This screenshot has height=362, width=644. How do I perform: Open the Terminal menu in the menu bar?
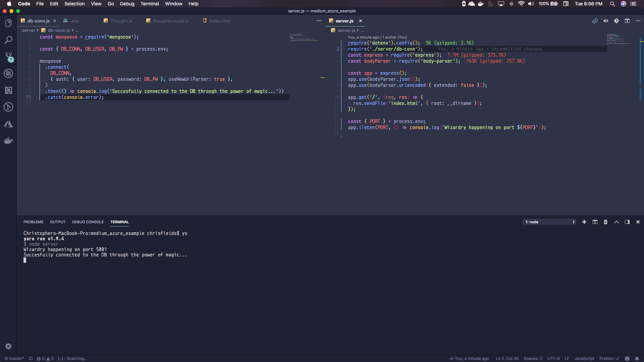(150, 4)
